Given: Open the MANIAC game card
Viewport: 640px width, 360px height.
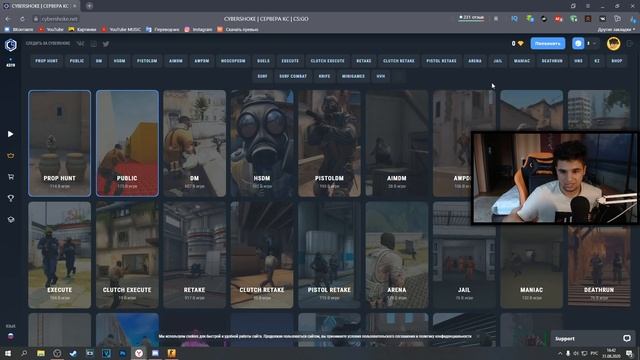Looking at the screenshot, I should (531, 265).
